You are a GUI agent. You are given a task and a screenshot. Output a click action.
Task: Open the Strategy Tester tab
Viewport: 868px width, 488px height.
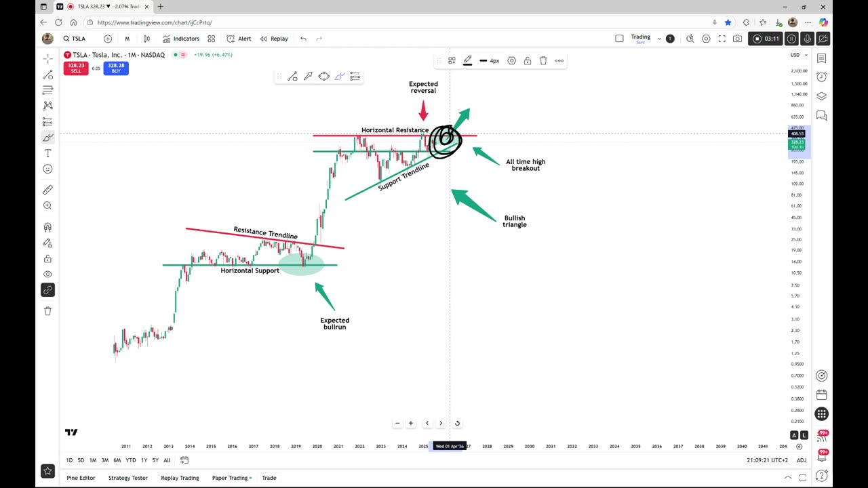(x=128, y=478)
